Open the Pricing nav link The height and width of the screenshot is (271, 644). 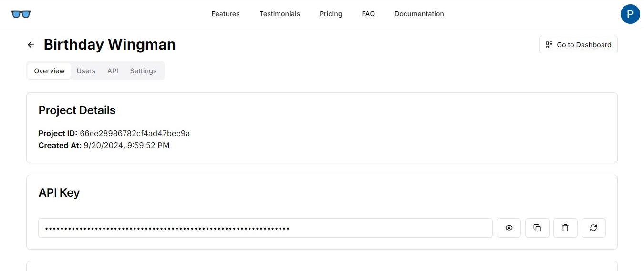coord(331,14)
